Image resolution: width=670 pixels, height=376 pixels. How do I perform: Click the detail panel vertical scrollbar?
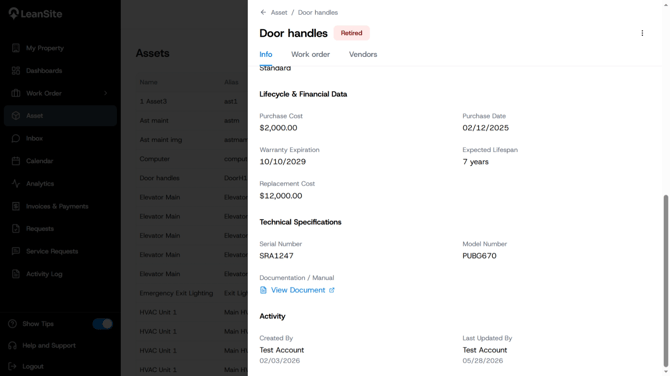[665, 280]
